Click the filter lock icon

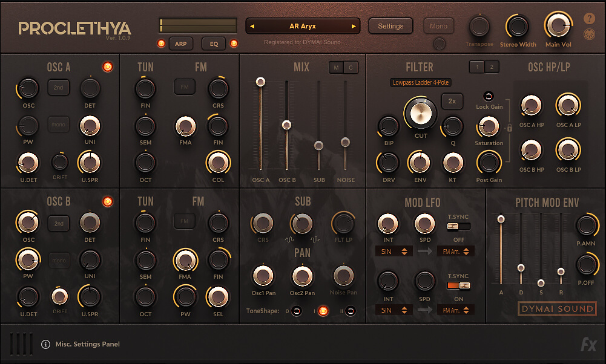(509, 128)
